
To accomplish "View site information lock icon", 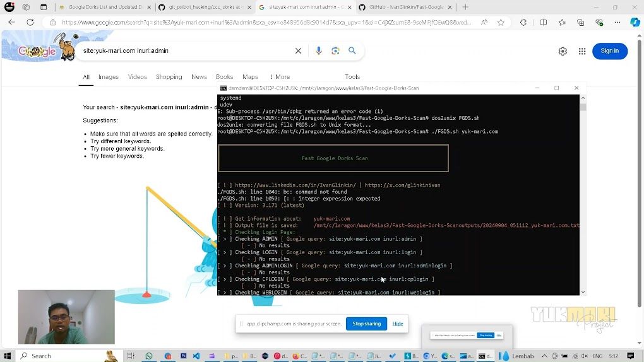I will (52, 22).
